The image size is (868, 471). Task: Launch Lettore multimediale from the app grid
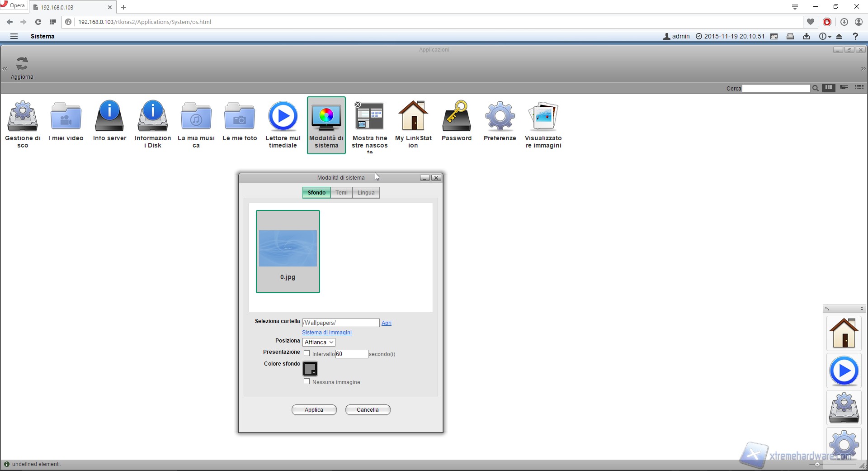(x=283, y=116)
